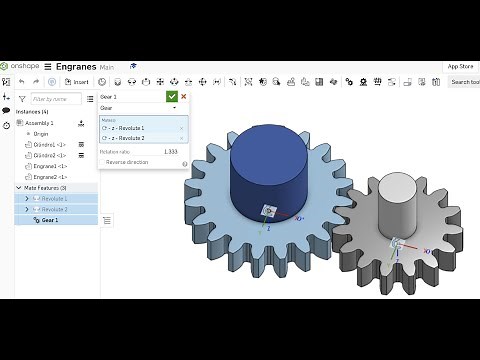
Task: Select the Slider mate tool
Action: [146, 82]
